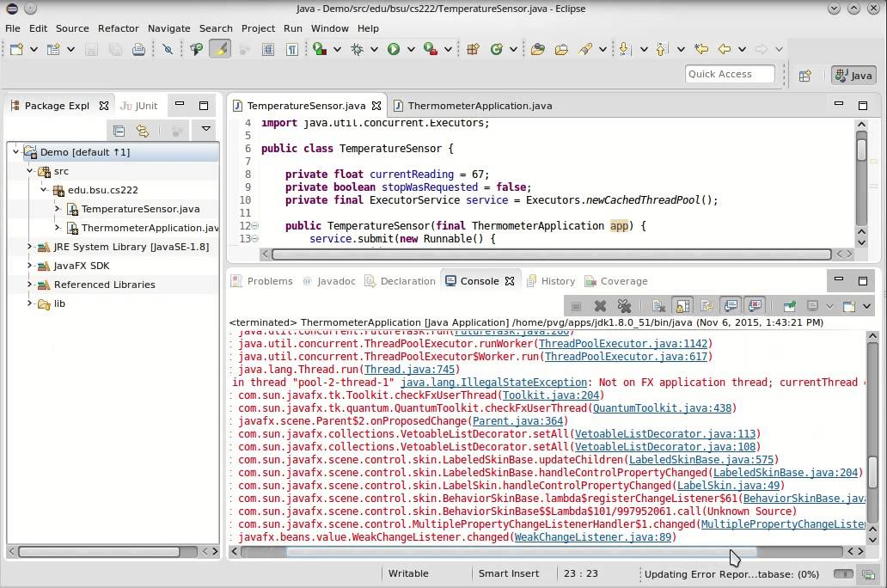
Task: Toggle Scroll Lock in Console toolbar
Action: pos(682,306)
